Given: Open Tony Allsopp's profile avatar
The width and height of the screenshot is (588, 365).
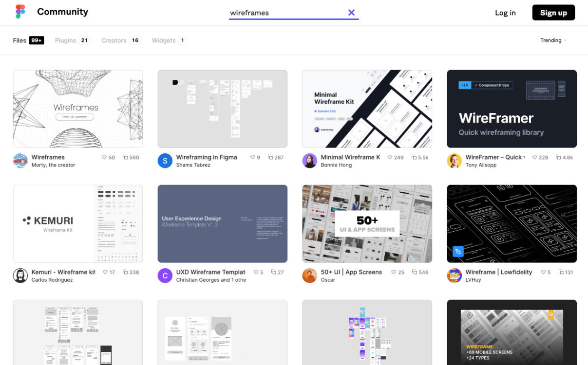Looking at the screenshot, I should click(x=454, y=161).
